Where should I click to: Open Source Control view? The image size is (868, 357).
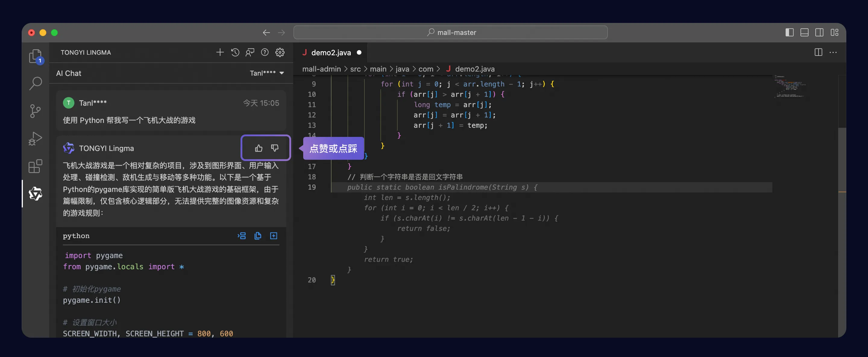pos(35,111)
